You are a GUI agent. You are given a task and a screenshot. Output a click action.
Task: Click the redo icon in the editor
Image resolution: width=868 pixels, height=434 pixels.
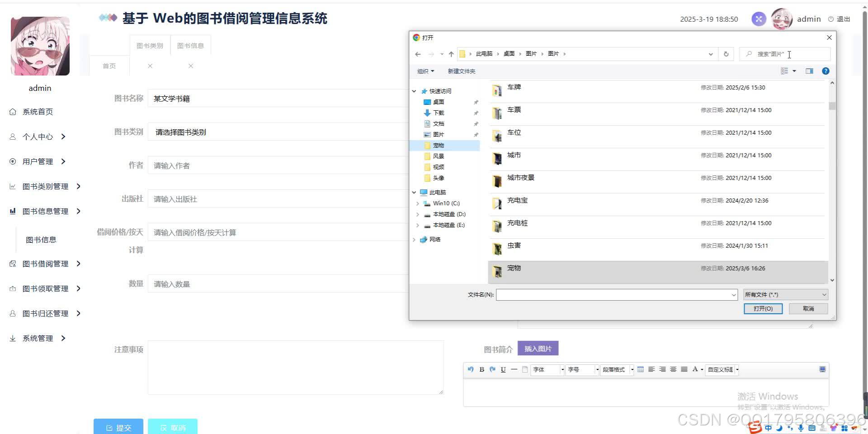(x=492, y=369)
